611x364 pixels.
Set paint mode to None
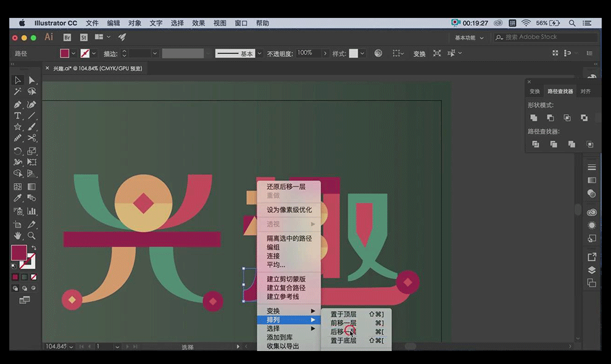33,277
